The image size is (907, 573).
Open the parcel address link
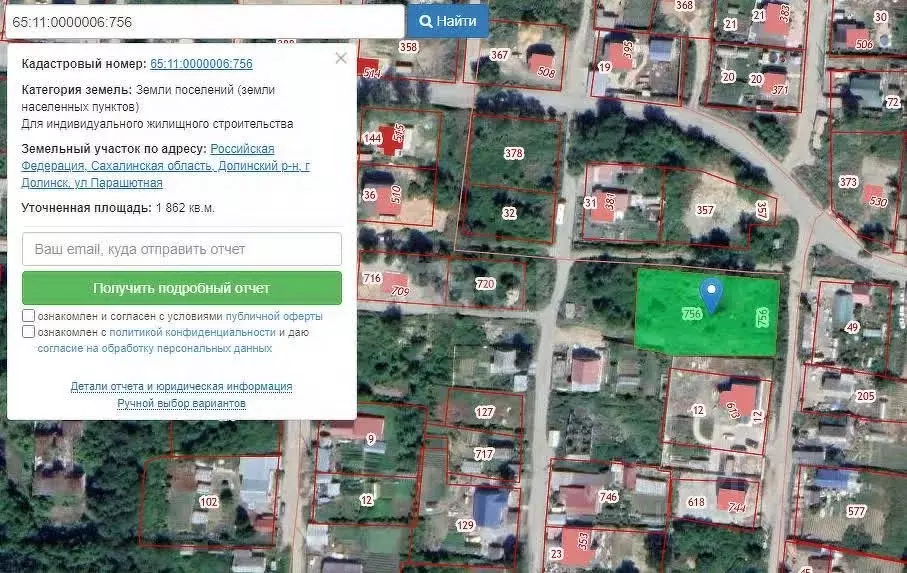coord(165,166)
